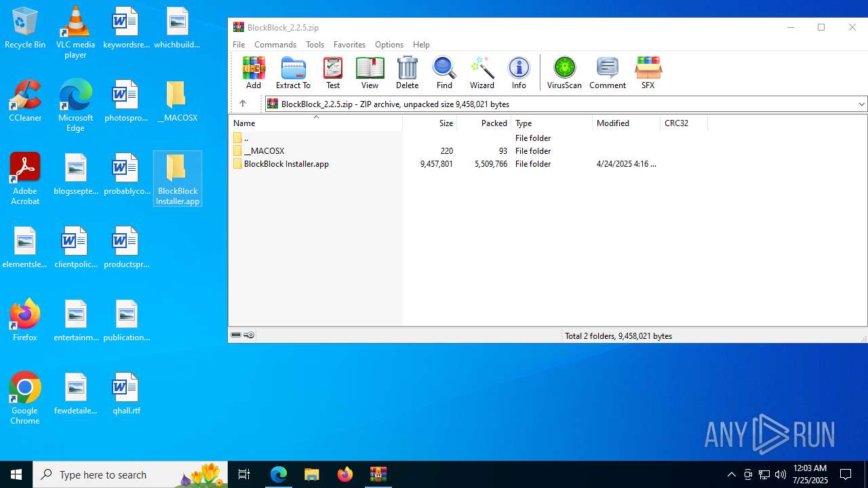Open the View toolbar button
868x488 pixels.
[x=370, y=73]
